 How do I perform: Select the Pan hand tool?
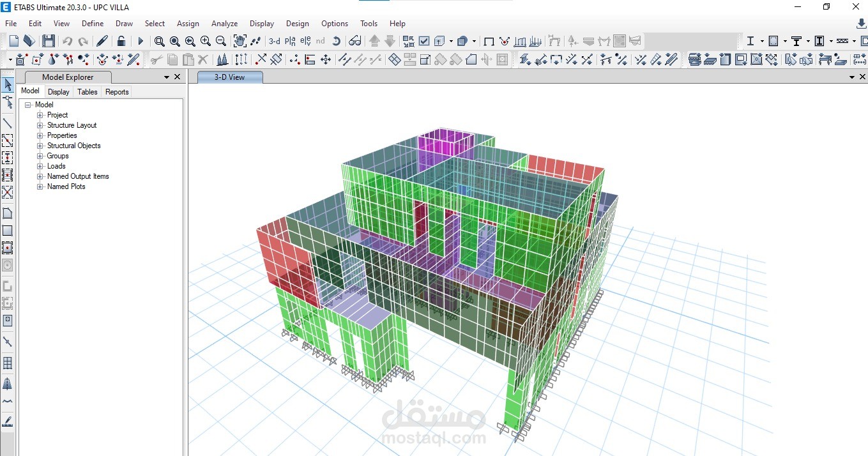tap(240, 41)
